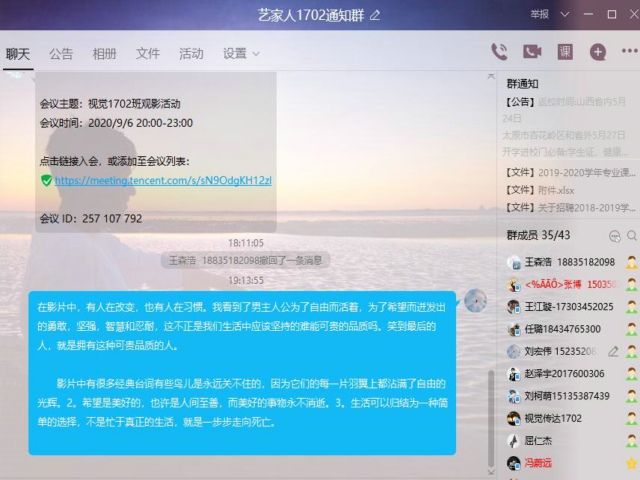Select member 屈仁杰
The width and height of the screenshot is (640, 480).
pyautogui.click(x=538, y=440)
